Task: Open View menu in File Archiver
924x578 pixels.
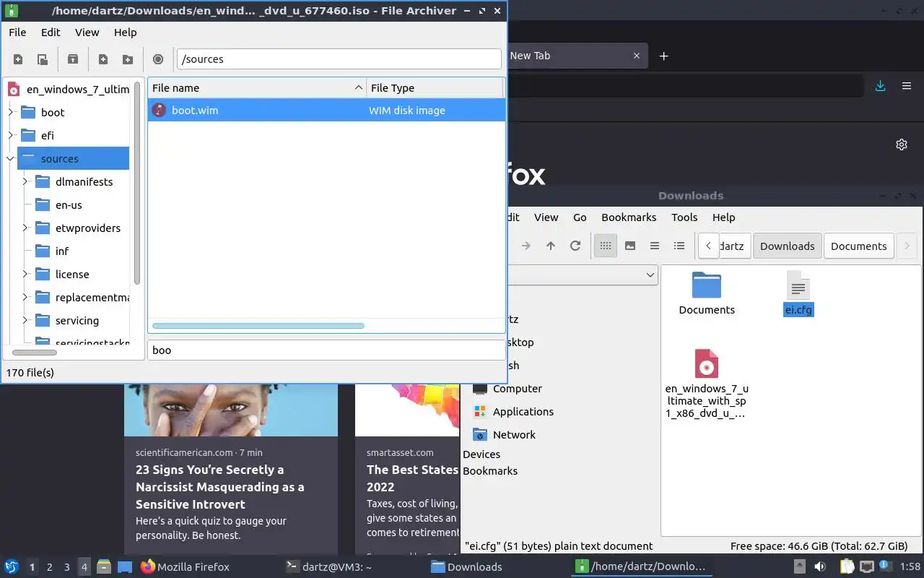Action: click(x=87, y=33)
